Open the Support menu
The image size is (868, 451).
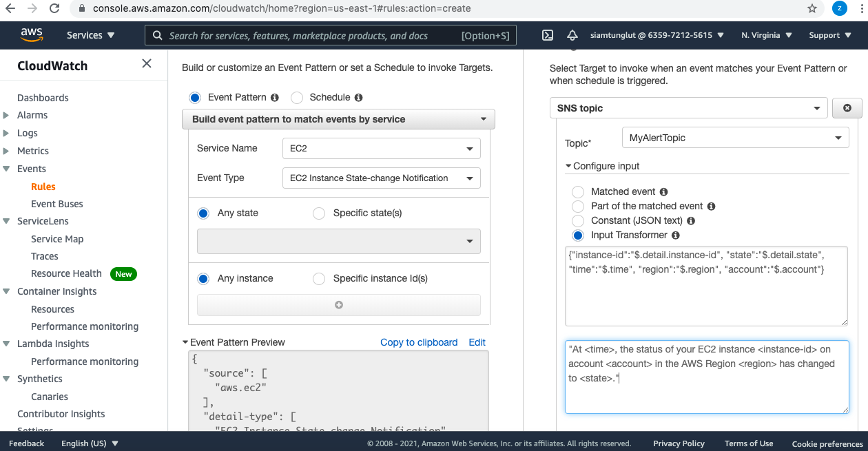point(829,35)
